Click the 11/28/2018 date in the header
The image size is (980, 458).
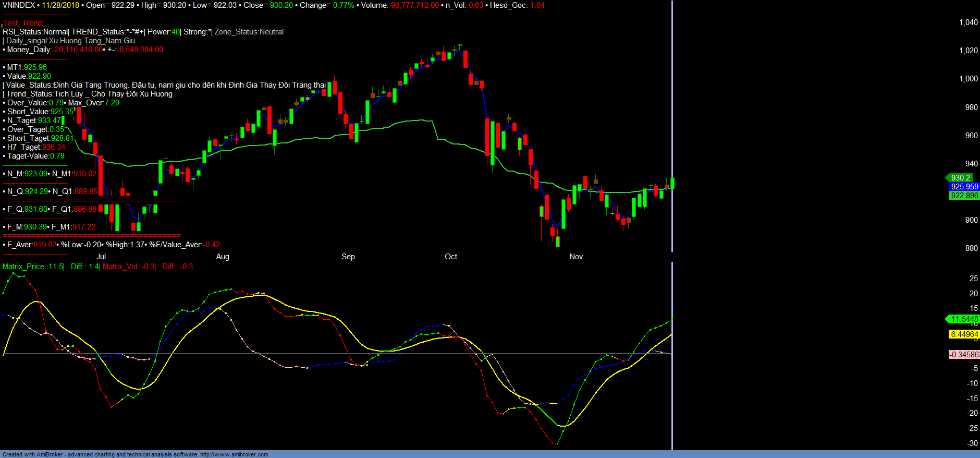pyautogui.click(x=60, y=5)
